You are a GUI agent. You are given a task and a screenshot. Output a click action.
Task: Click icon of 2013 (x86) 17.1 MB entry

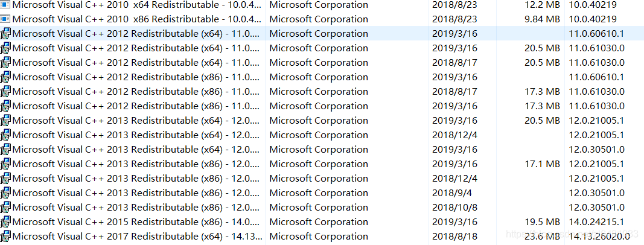[x=5, y=164]
